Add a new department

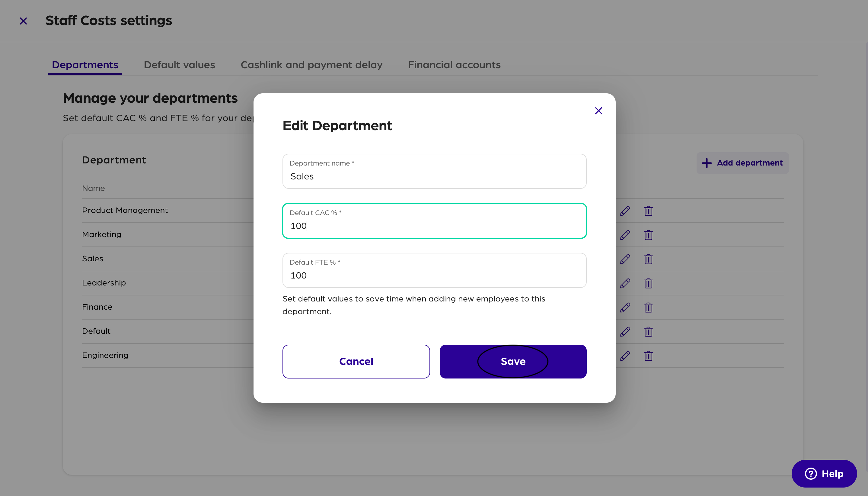click(x=742, y=163)
